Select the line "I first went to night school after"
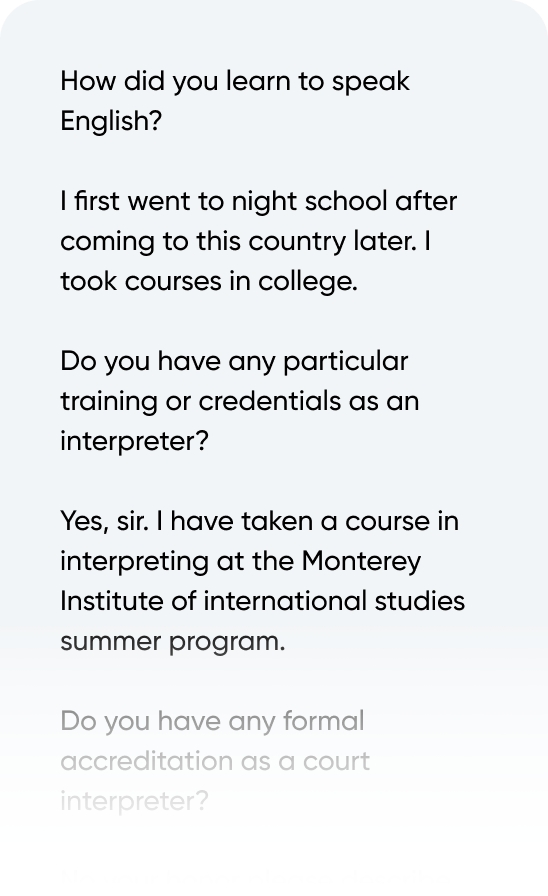Image resolution: width=548 pixels, height=896 pixels. pyautogui.click(x=258, y=202)
